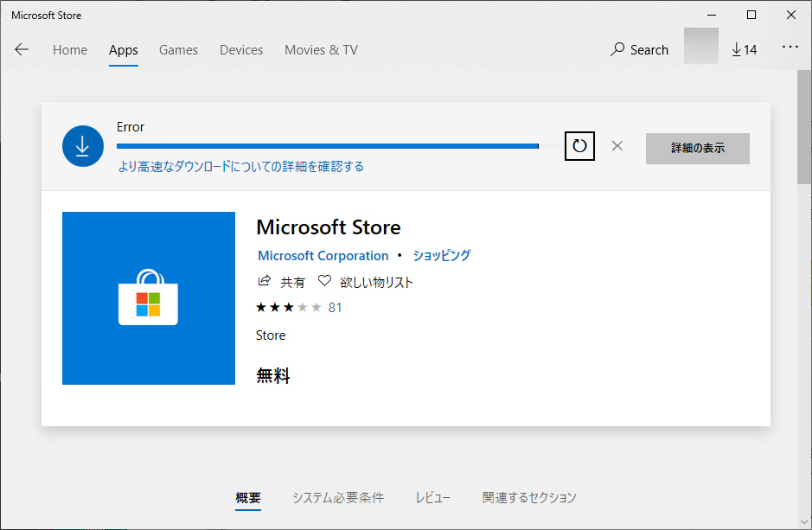Click the 詳細の表示 button

click(x=698, y=148)
